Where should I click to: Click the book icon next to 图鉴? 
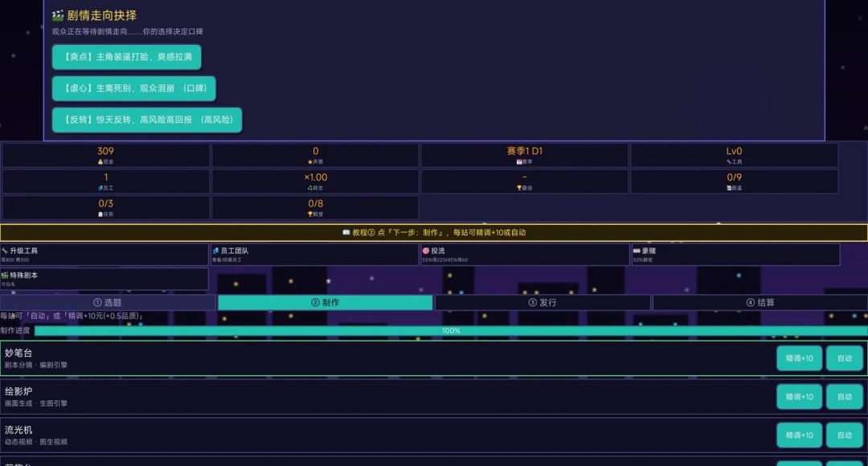pyautogui.click(x=729, y=188)
